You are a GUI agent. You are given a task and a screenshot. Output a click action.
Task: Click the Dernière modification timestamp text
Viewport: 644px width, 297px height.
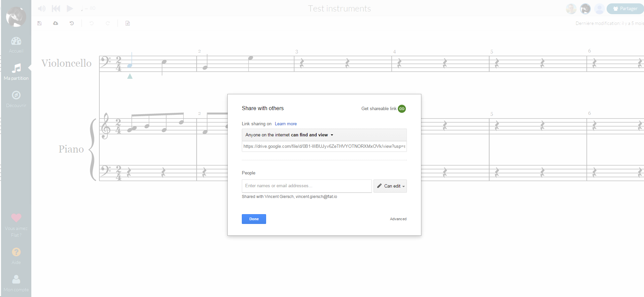coord(610,23)
